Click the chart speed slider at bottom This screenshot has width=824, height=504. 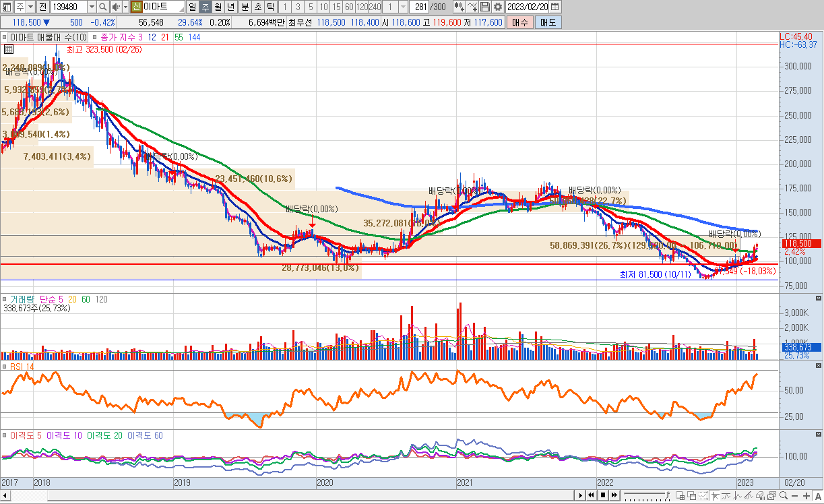click(x=645, y=495)
